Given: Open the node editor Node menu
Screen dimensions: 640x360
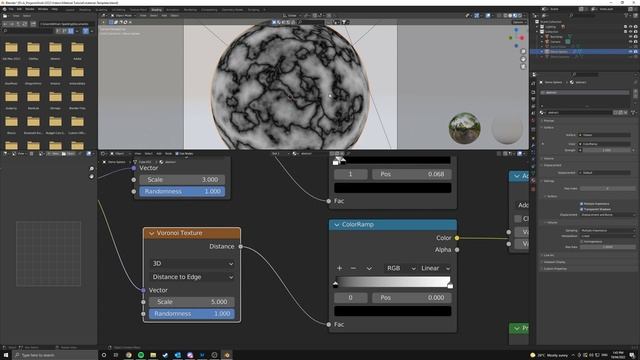Looking at the screenshot, I should coord(168,153).
